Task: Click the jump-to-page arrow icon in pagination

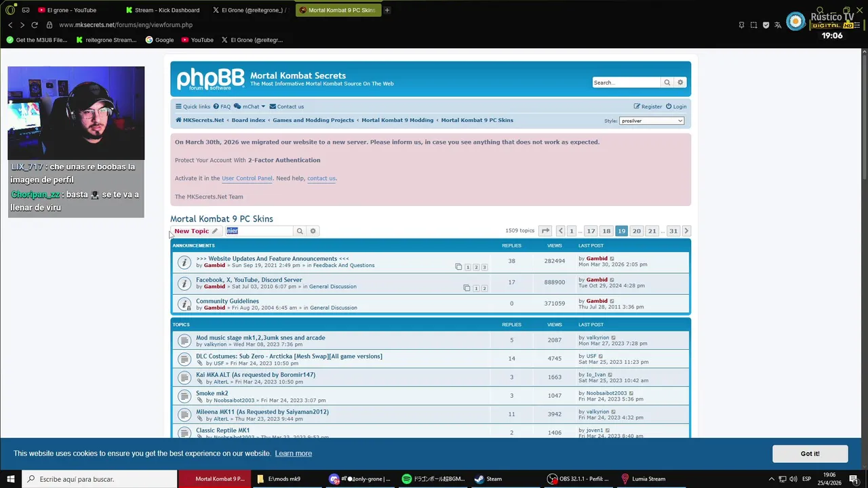Action: pos(545,231)
